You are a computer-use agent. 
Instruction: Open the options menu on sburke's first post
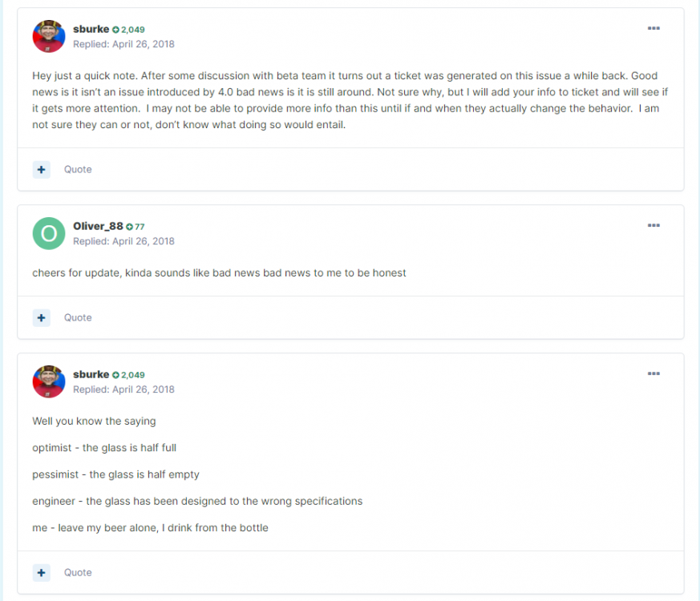click(653, 27)
